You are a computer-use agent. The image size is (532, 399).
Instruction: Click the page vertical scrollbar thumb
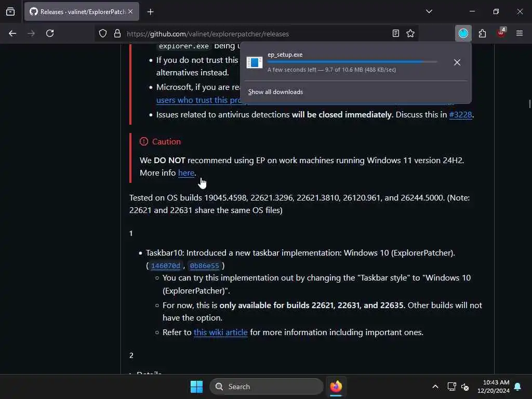tap(529, 104)
